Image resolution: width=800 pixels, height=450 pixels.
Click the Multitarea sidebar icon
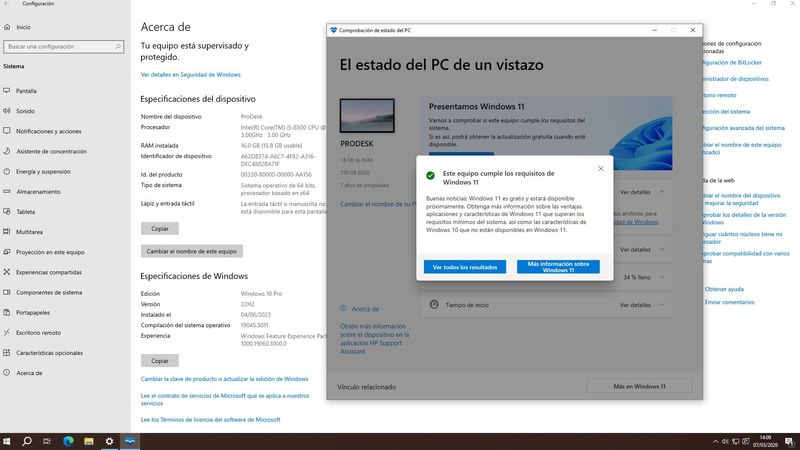[7, 232]
